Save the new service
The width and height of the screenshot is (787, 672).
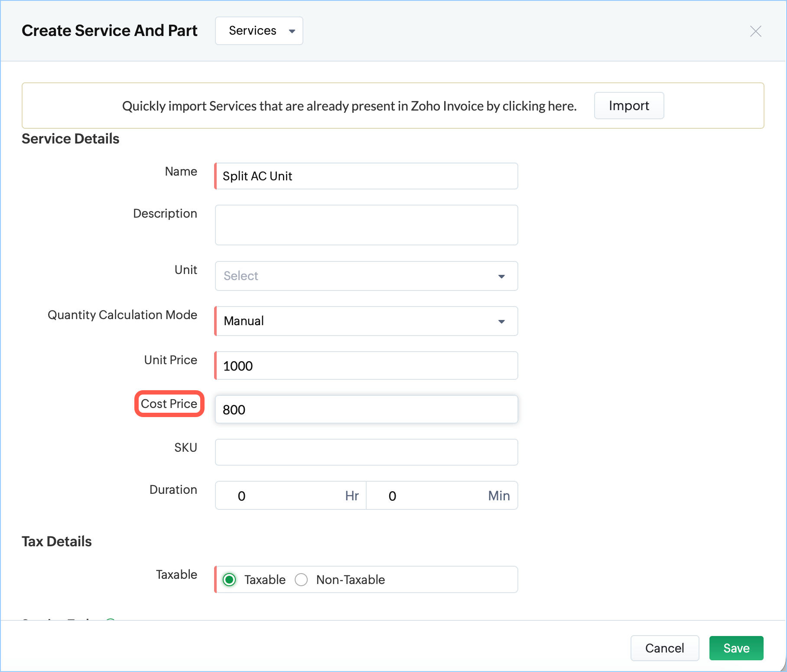pos(736,648)
